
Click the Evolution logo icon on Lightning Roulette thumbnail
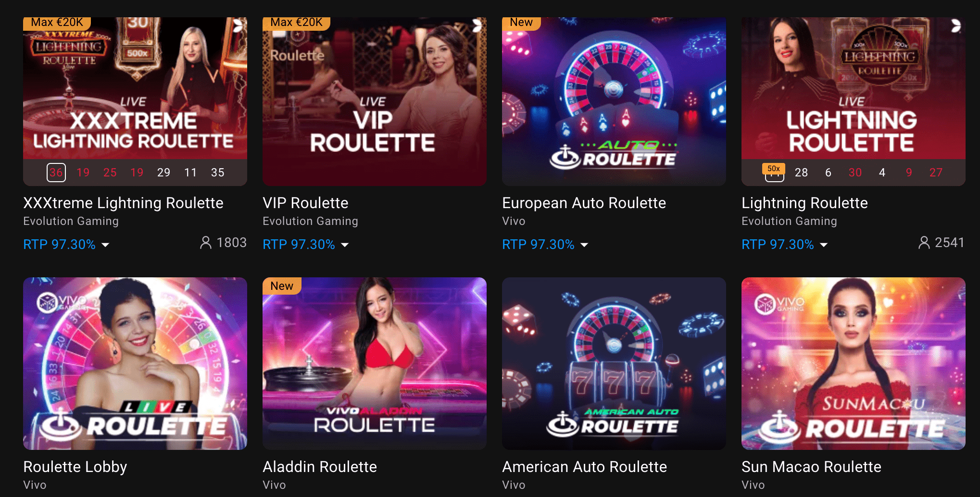(956, 25)
